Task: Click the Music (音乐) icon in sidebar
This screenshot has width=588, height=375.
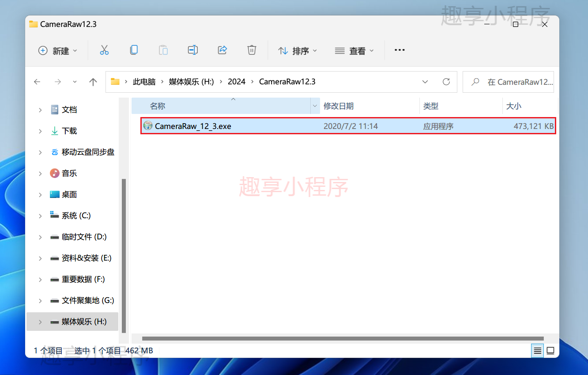Action: [55, 173]
